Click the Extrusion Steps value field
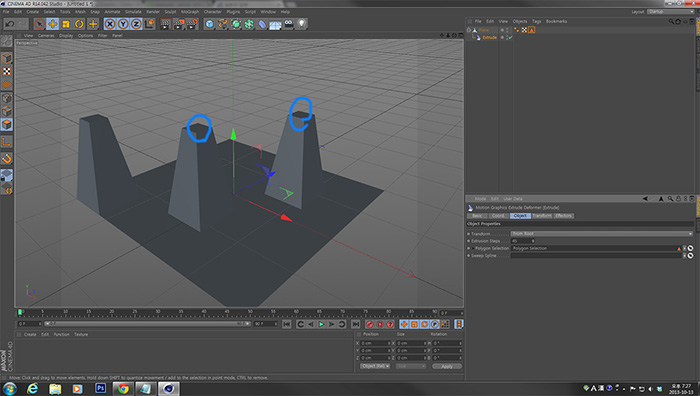 click(521, 241)
